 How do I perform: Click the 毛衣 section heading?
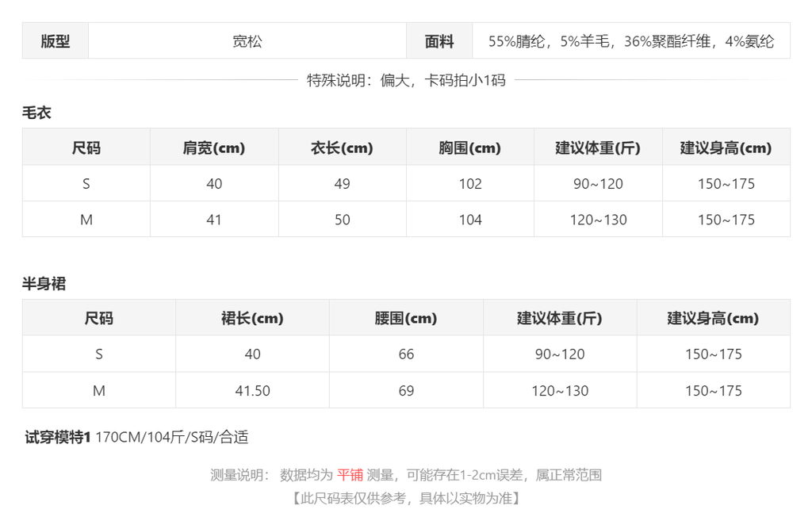36,113
